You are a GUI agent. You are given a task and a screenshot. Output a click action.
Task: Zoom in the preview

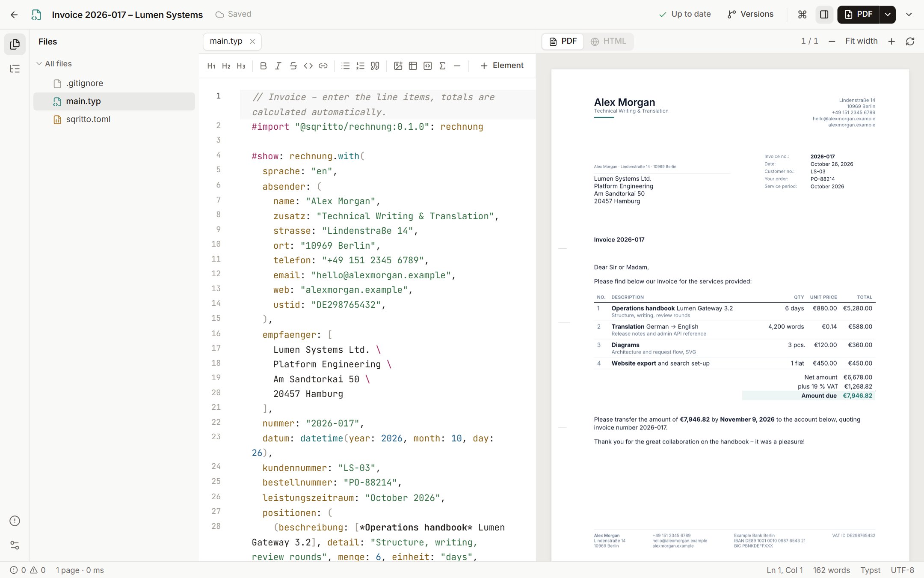[891, 42]
